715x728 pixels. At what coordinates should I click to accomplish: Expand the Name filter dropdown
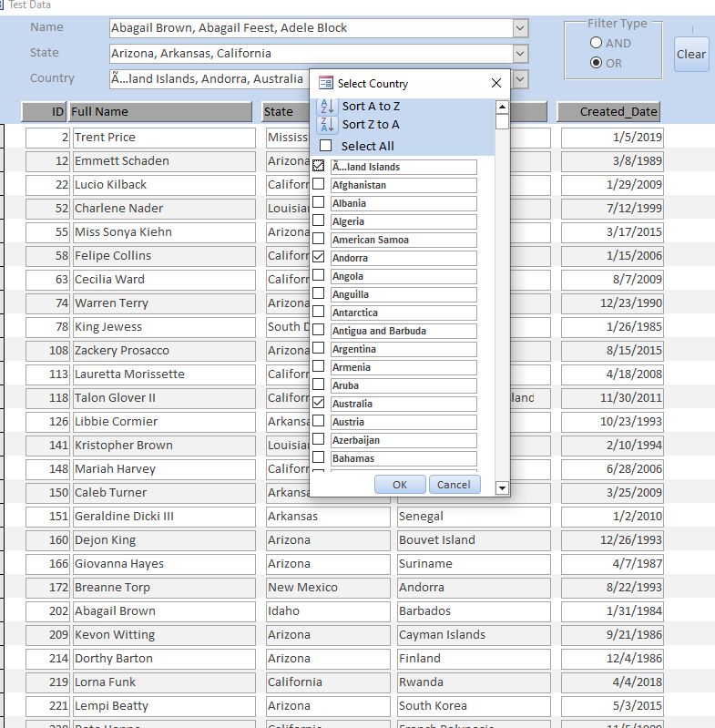coord(519,28)
